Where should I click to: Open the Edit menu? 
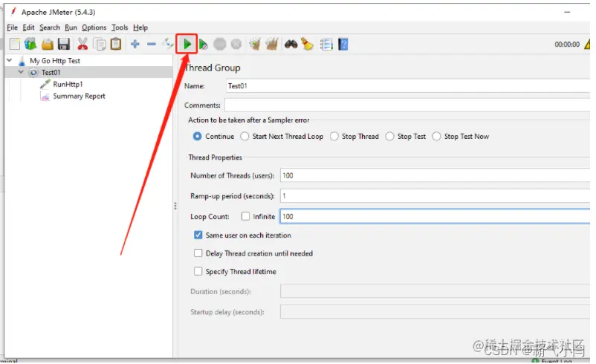[28, 27]
